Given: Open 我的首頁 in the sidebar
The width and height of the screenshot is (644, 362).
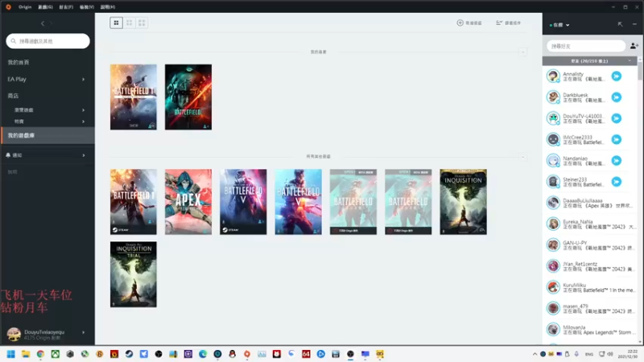Looking at the screenshot, I should point(19,63).
